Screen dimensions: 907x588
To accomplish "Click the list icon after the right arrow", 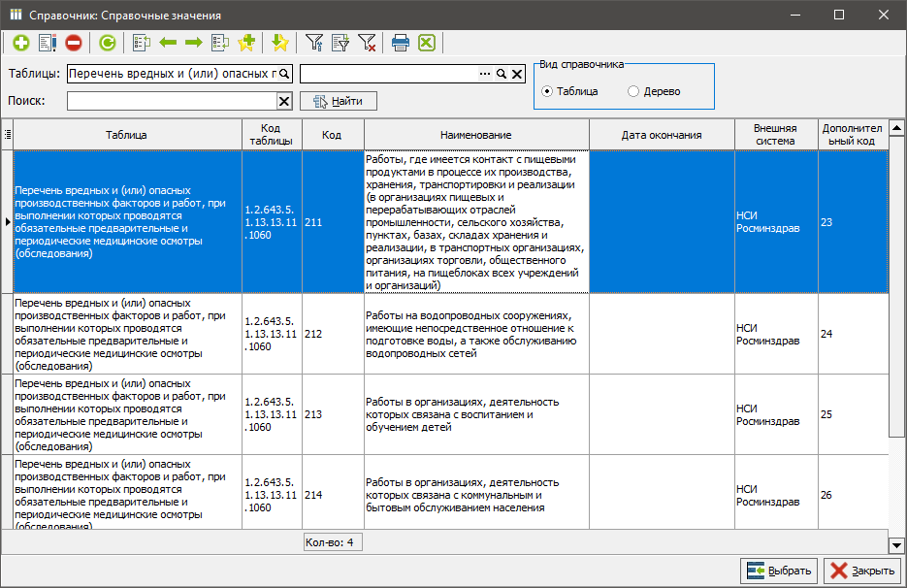I will coord(220,43).
